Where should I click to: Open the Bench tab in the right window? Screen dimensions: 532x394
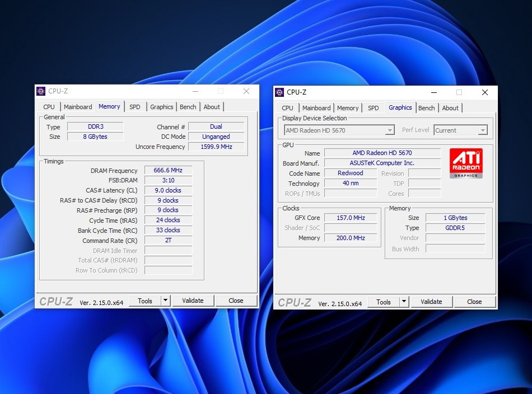pyautogui.click(x=427, y=108)
